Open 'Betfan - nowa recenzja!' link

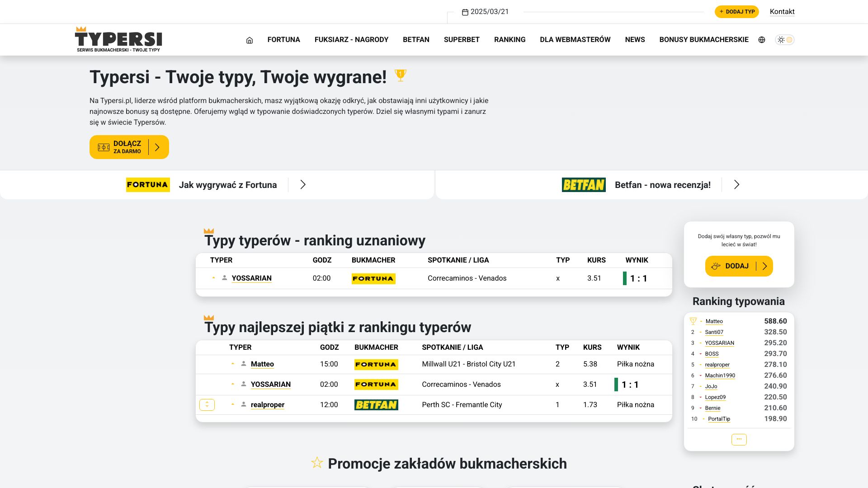tap(663, 185)
